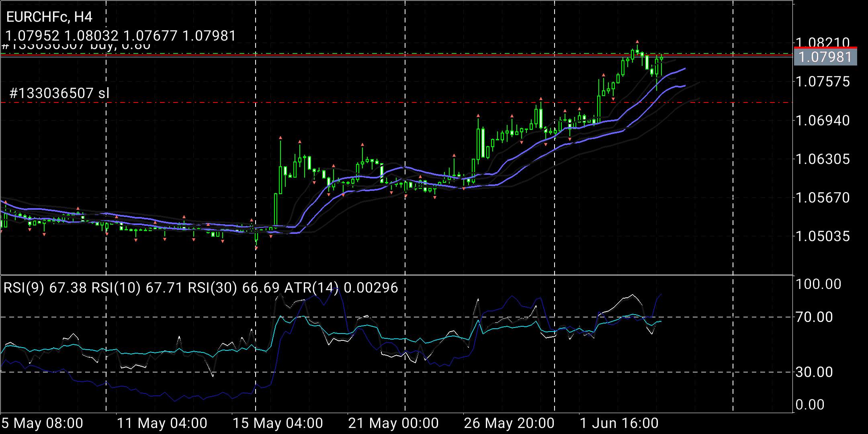Click the 30.00 RSI level label
Image resolution: width=868 pixels, height=434 pixels.
[814, 372]
